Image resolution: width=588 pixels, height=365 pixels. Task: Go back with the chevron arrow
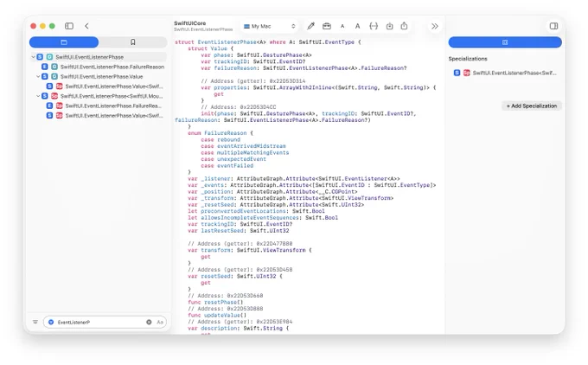[x=86, y=26]
